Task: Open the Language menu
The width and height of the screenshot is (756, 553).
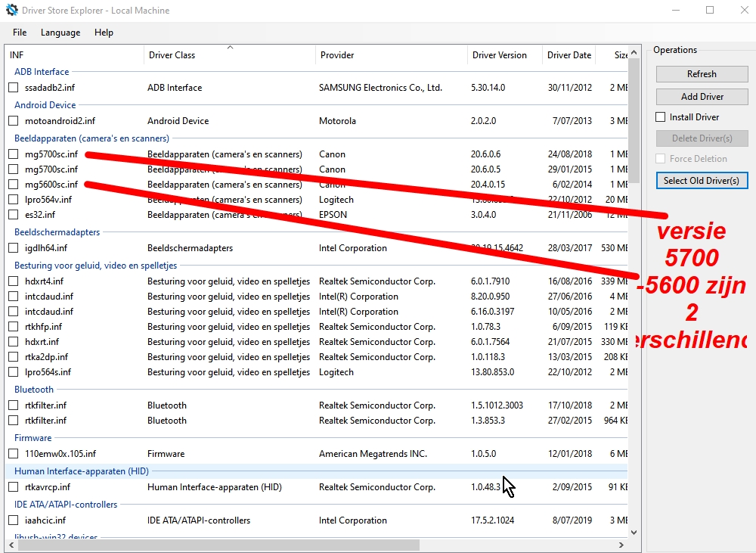Action: click(x=60, y=33)
